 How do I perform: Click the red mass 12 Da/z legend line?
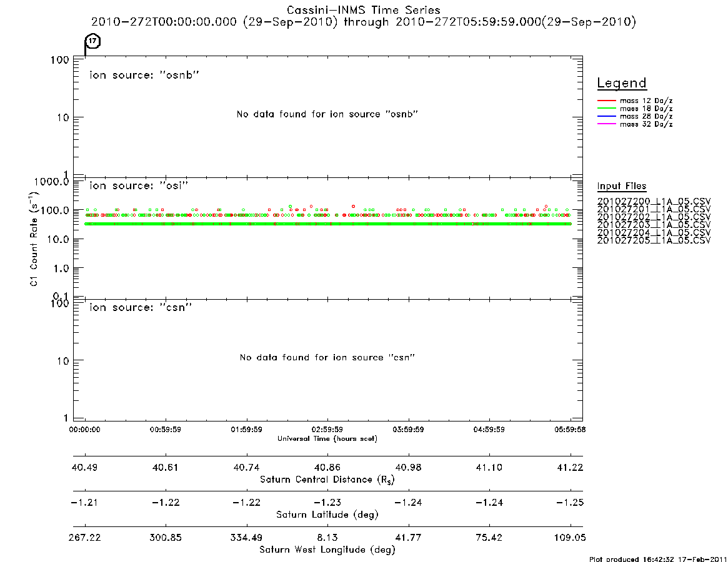tap(606, 101)
